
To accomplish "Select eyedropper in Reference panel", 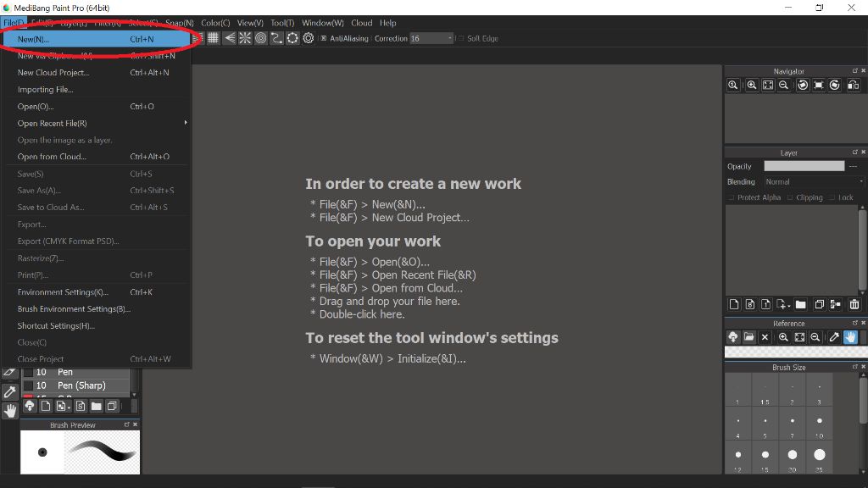I will 834,337.
